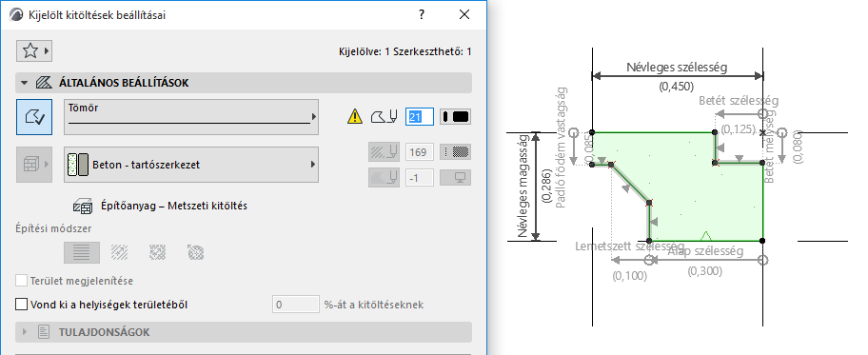The width and height of the screenshot is (868, 355).
Task: Click the hatch icon beside ÁLTALÁNOS BEÁLLÍTÁSOK
Action: (44, 83)
